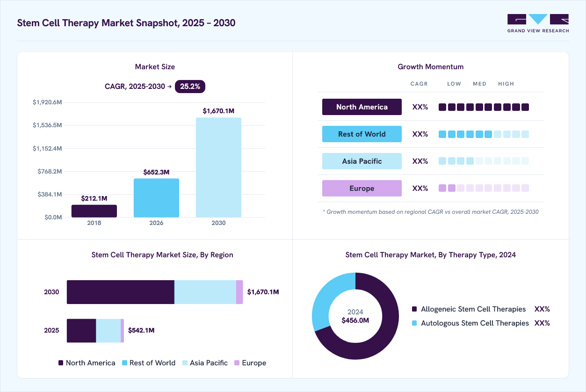Click North America legend color swatch

click(x=61, y=363)
